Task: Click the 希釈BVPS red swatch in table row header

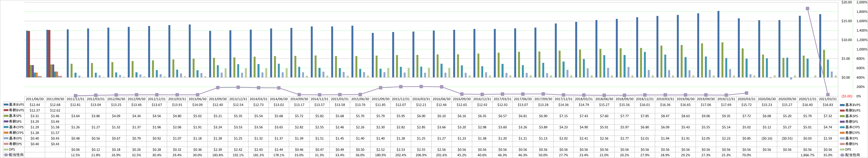Action: pos(6,110)
